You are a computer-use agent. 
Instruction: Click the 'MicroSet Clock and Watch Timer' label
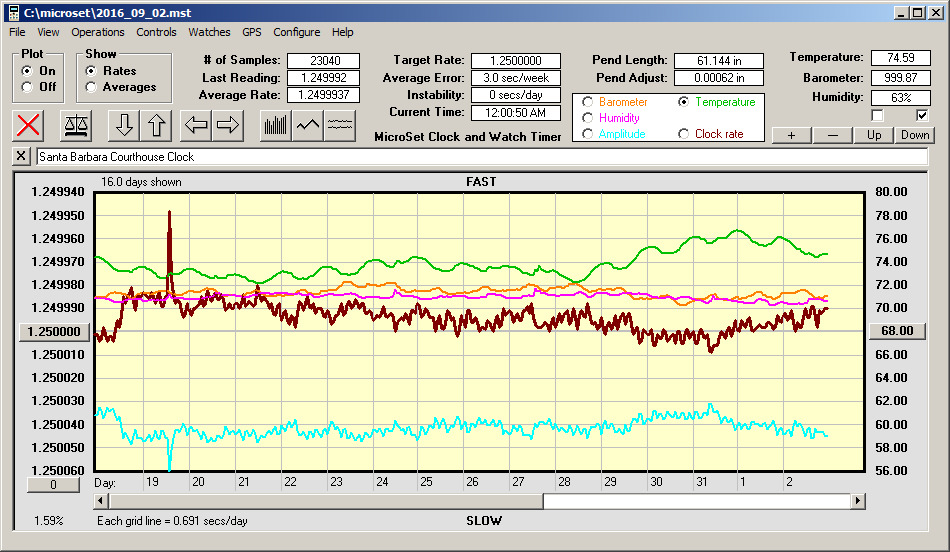tap(468, 137)
